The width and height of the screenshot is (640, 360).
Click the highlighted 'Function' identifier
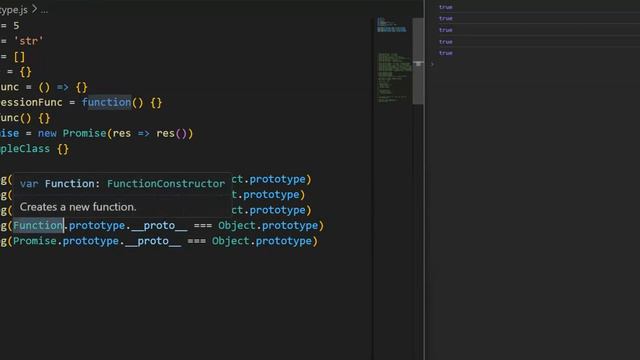[38, 225]
